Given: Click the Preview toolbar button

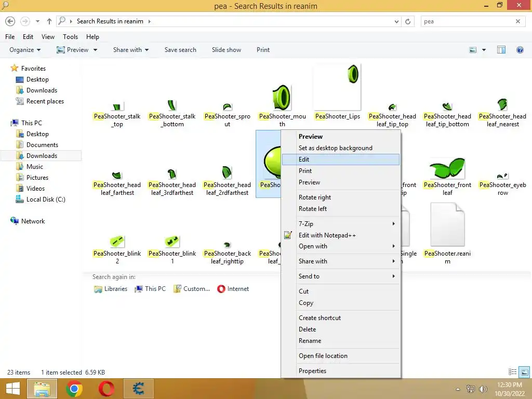Looking at the screenshot, I should coord(73,50).
